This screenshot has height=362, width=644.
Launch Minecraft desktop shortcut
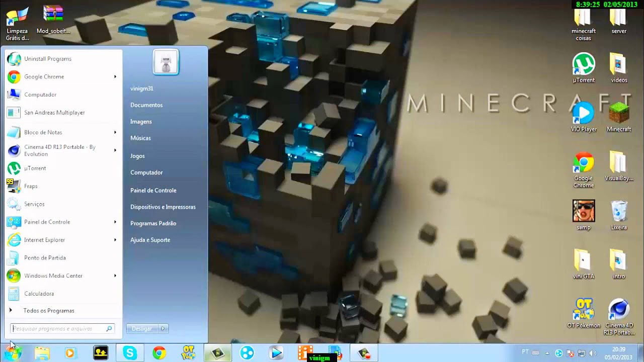pyautogui.click(x=619, y=117)
